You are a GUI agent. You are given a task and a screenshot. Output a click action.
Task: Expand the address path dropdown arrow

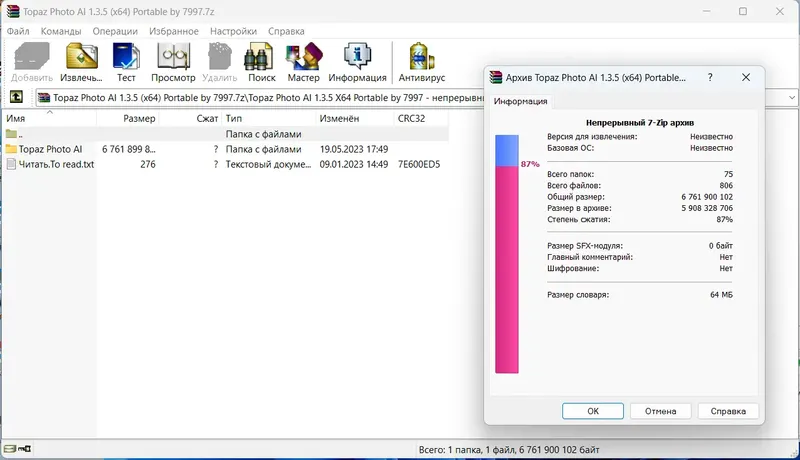click(792, 97)
